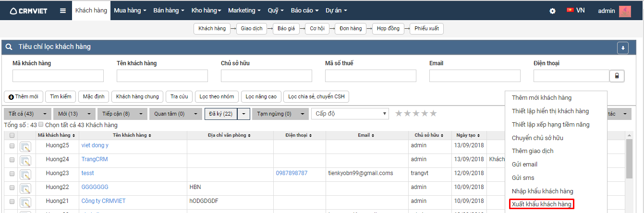Viewport: 644px width, 213px height.
Task: Click the hamburger menu icon
Action: point(63,11)
